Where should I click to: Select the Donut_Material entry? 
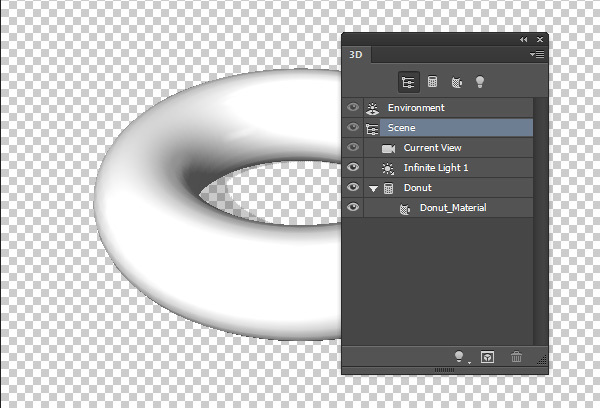pos(453,208)
